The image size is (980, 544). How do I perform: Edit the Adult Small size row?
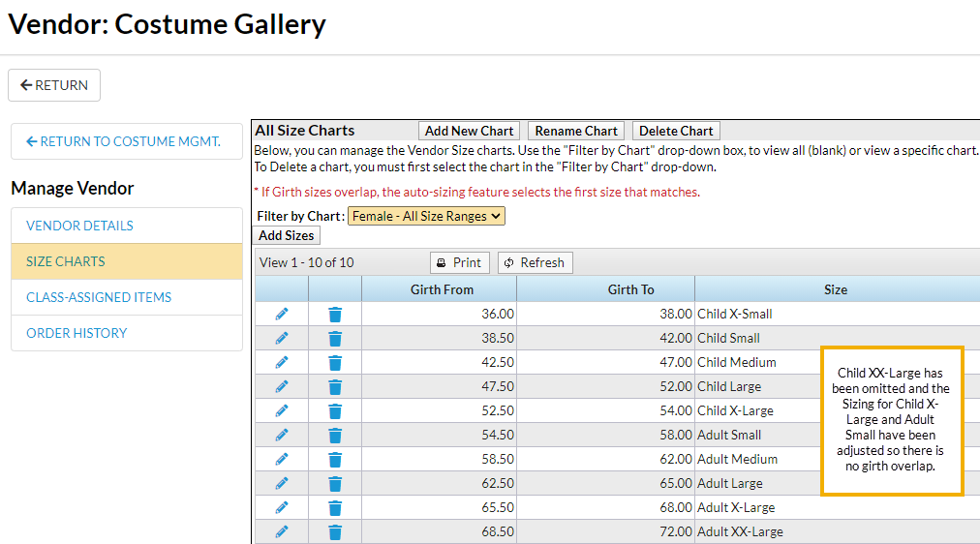[282, 435]
